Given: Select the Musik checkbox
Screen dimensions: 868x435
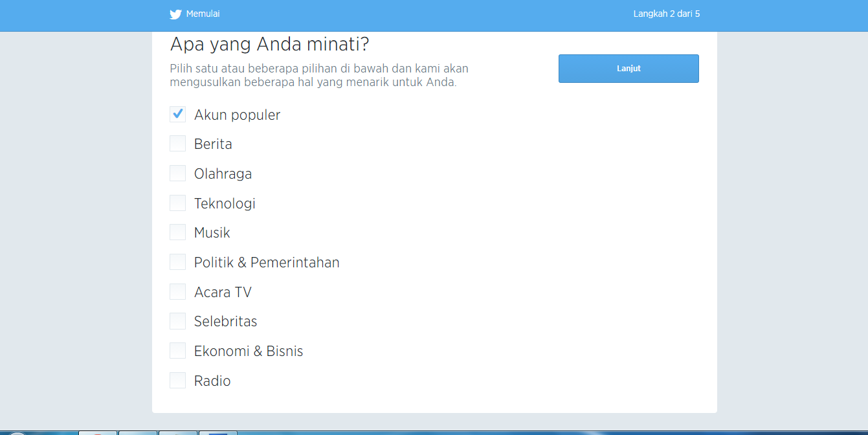Looking at the screenshot, I should [177, 232].
